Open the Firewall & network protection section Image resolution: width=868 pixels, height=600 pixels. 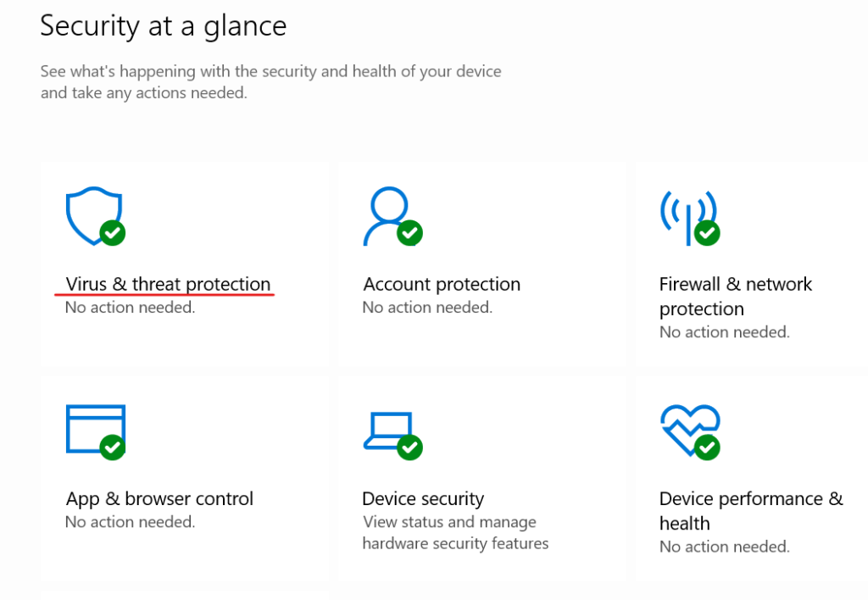tap(735, 296)
